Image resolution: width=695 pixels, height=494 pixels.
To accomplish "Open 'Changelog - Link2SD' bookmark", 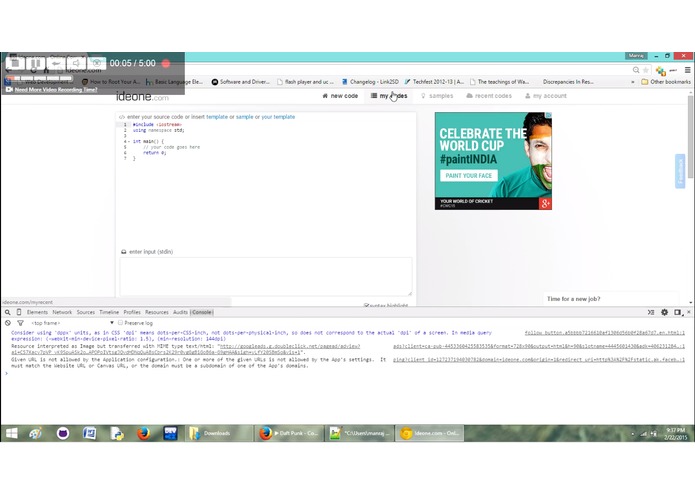I will 370,82.
